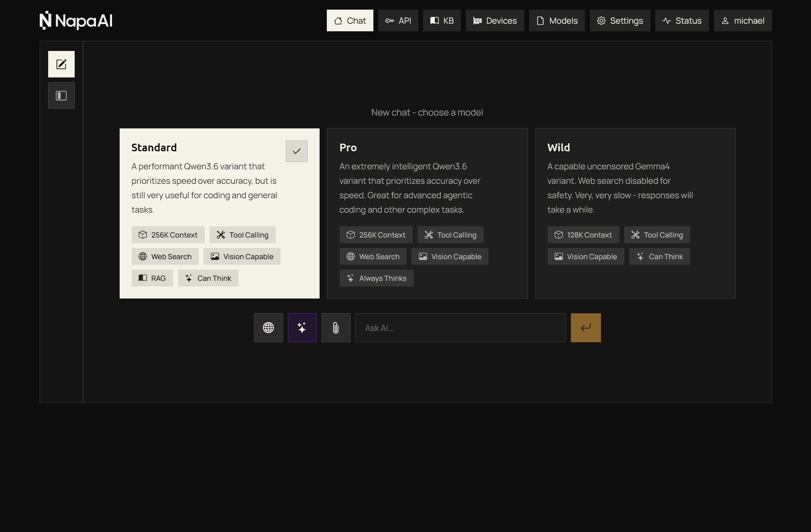Go to the KB tab

pyautogui.click(x=442, y=20)
